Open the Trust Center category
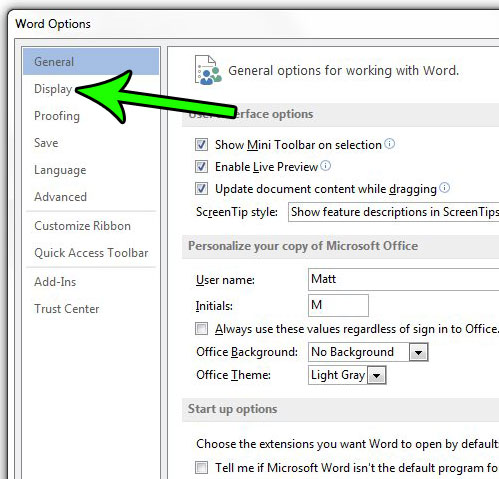This screenshot has width=499, height=479. [67, 309]
